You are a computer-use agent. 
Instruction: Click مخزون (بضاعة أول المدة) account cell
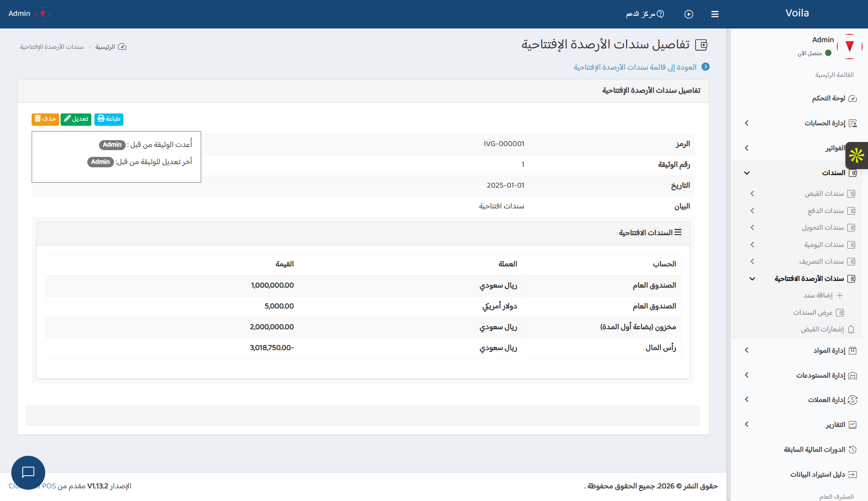point(638,327)
